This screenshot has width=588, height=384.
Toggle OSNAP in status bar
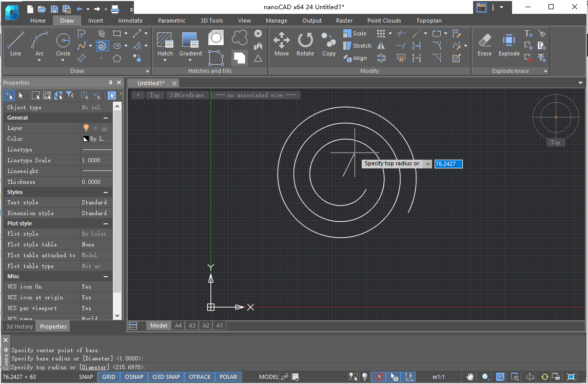pyautogui.click(x=134, y=377)
